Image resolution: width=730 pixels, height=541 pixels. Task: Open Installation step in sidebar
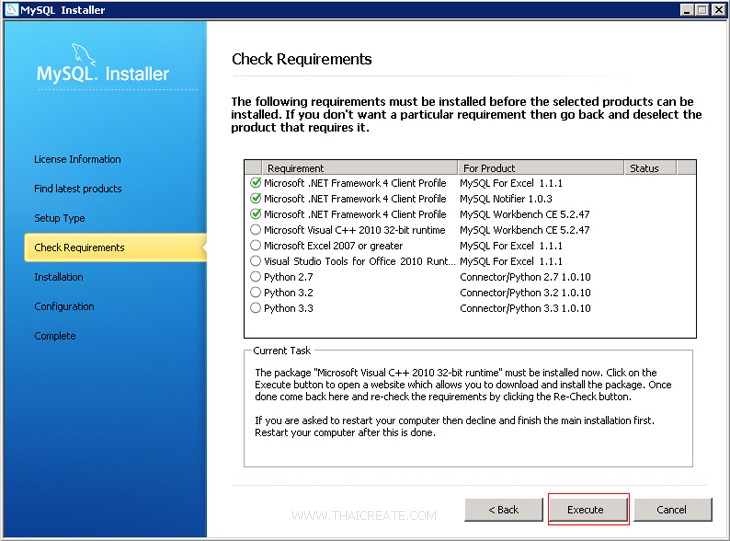click(59, 277)
